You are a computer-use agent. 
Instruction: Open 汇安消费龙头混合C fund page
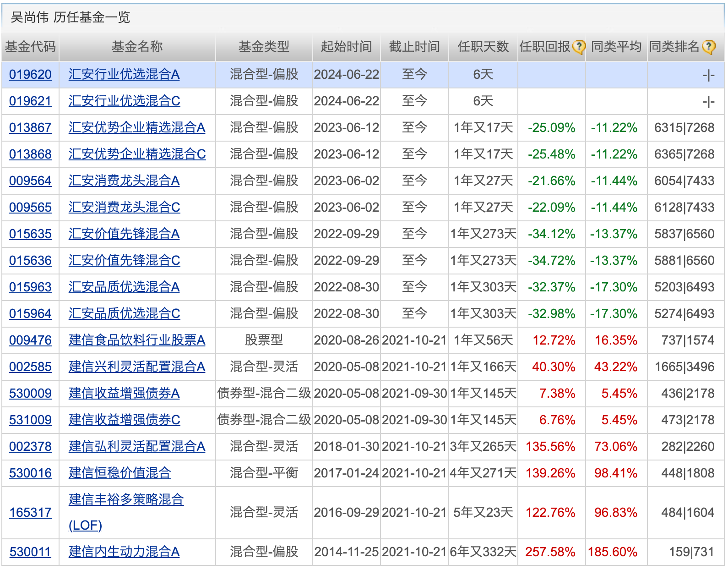(x=125, y=207)
